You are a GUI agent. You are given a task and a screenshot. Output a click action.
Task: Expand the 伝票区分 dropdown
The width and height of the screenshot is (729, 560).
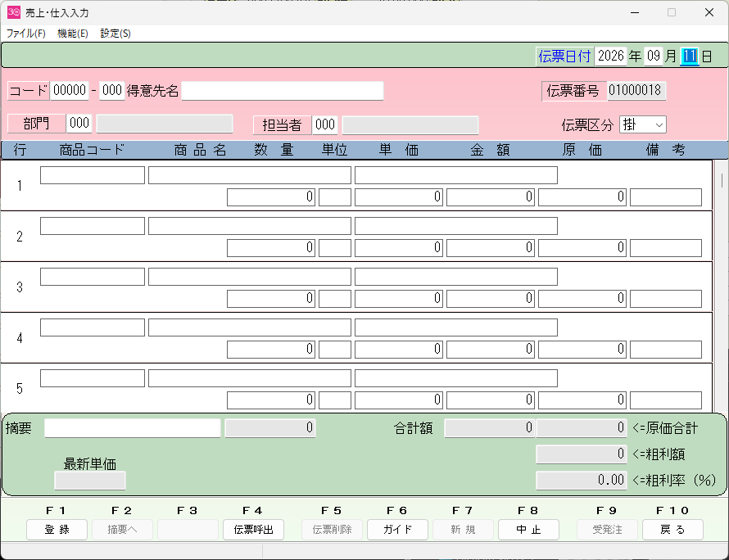pyautogui.click(x=643, y=124)
